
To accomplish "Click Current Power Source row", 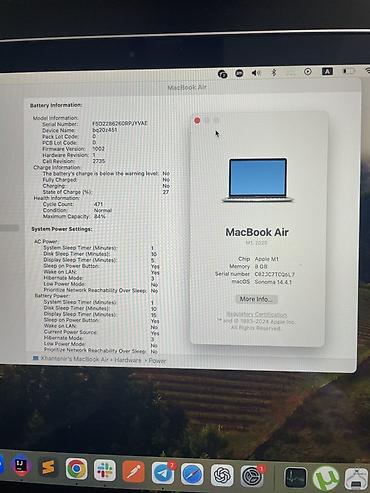I will pyautogui.click(x=101, y=332).
